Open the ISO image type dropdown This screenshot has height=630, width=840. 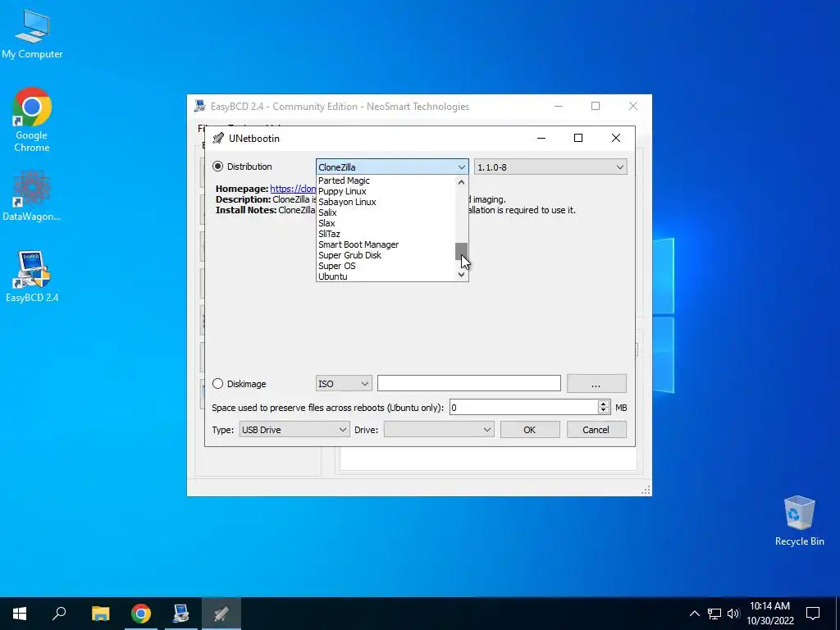click(344, 384)
